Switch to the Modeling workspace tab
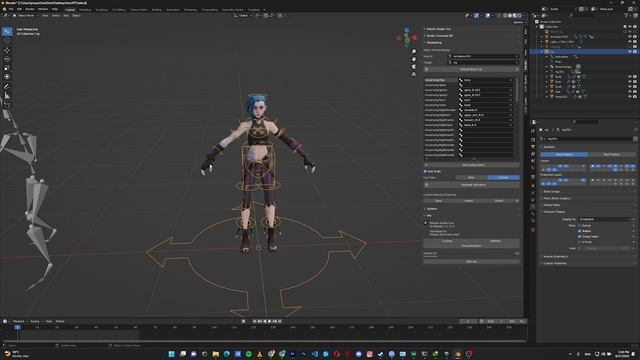640x360 pixels. (x=85, y=9)
